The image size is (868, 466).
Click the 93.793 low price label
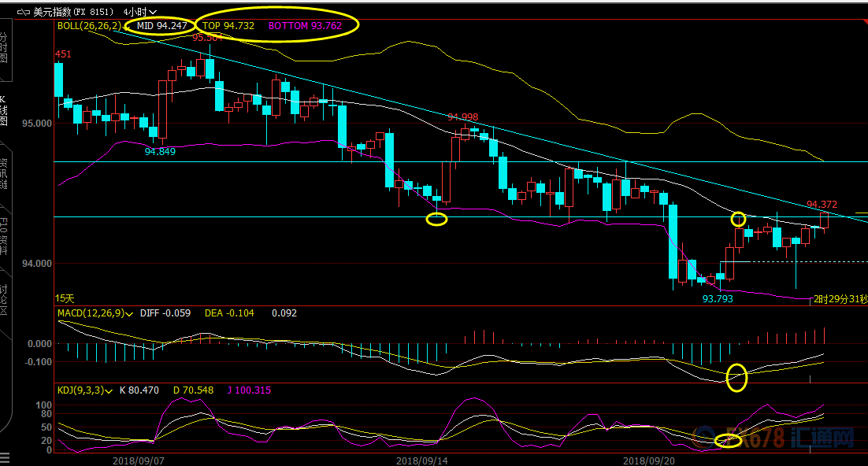718,298
